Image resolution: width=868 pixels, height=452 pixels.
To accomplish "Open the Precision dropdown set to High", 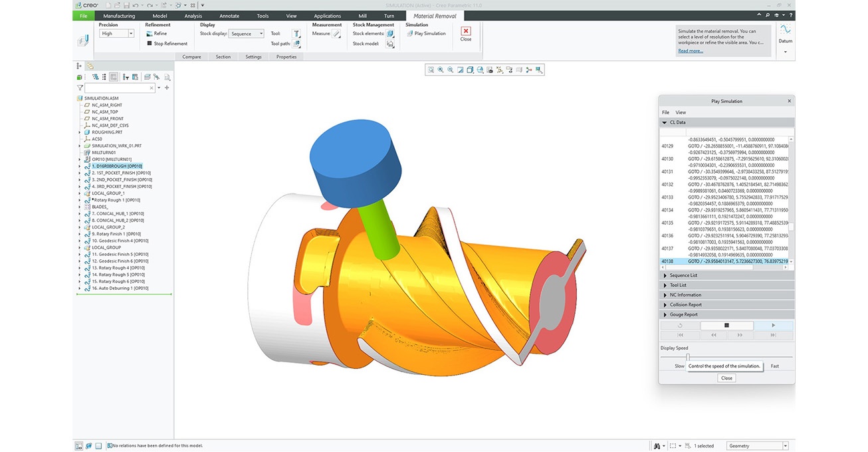I will [x=116, y=33].
